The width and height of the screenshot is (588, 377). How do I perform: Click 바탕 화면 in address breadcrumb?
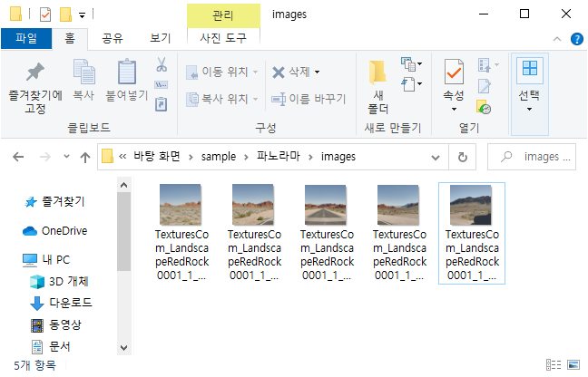pos(157,156)
